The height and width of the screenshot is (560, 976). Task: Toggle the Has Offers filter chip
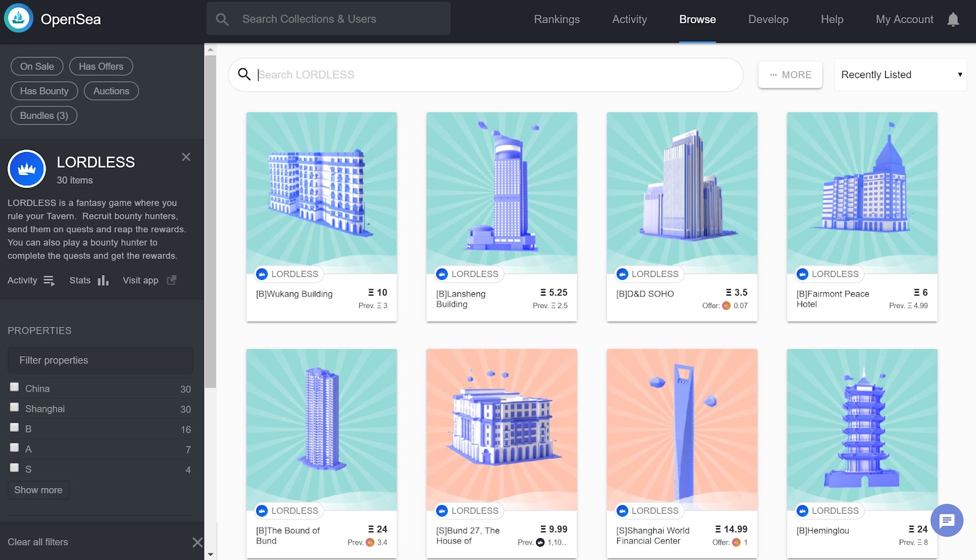pos(101,66)
